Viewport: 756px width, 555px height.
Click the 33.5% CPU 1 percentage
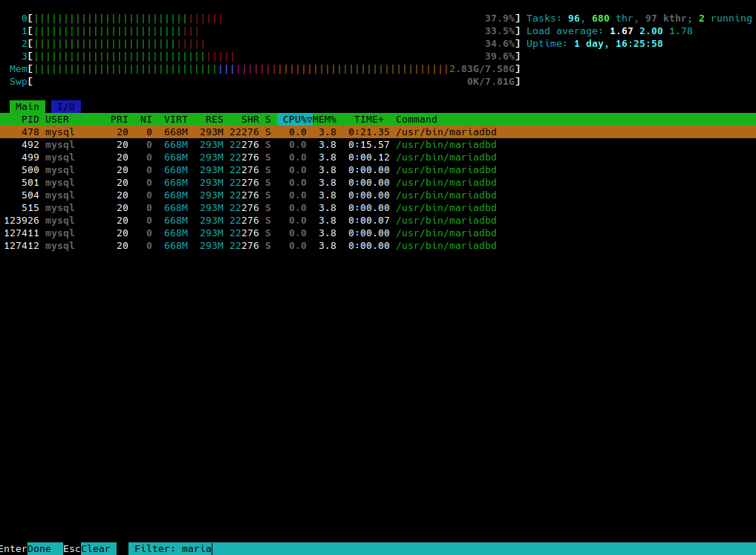pyautogui.click(x=500, y=31)
